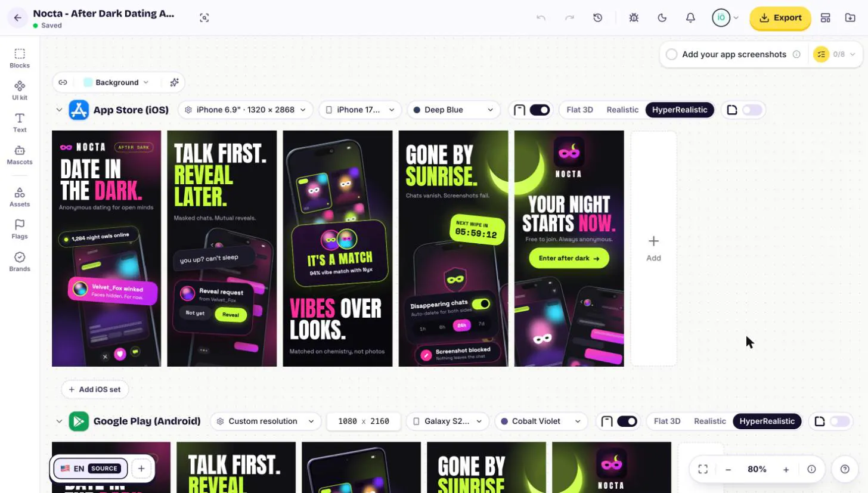Open the Flags panel
This screenshot has height=493, width=868.
(x=20, y=230)
